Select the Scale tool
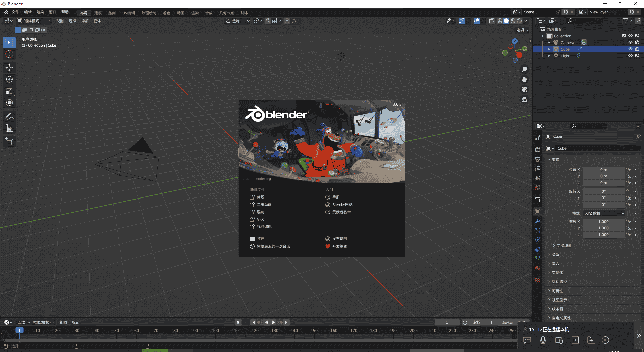Screen dimensions: 644x352 [9, 91]
